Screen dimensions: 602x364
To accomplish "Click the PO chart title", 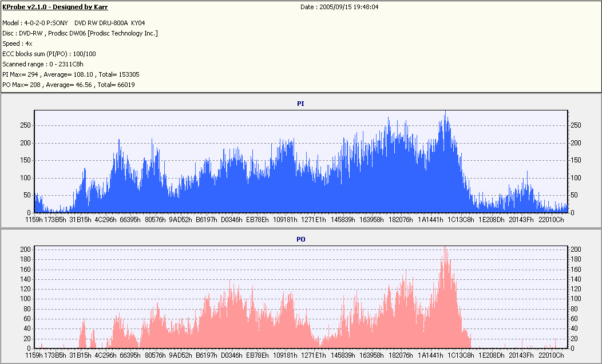I will (x=300, y=239).
